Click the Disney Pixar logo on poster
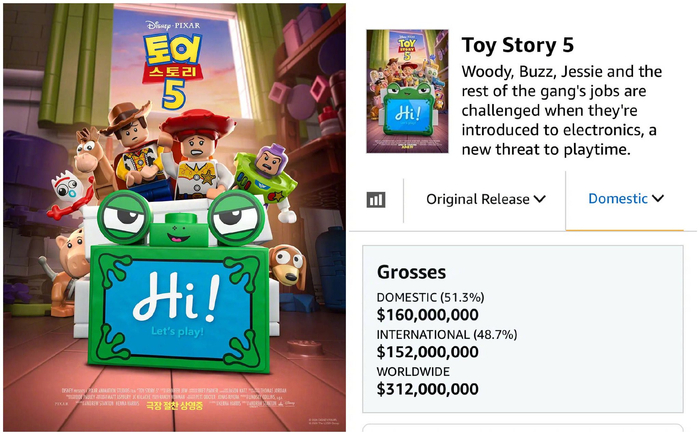This screenshot has width=700, height=435. click(173, 25)
